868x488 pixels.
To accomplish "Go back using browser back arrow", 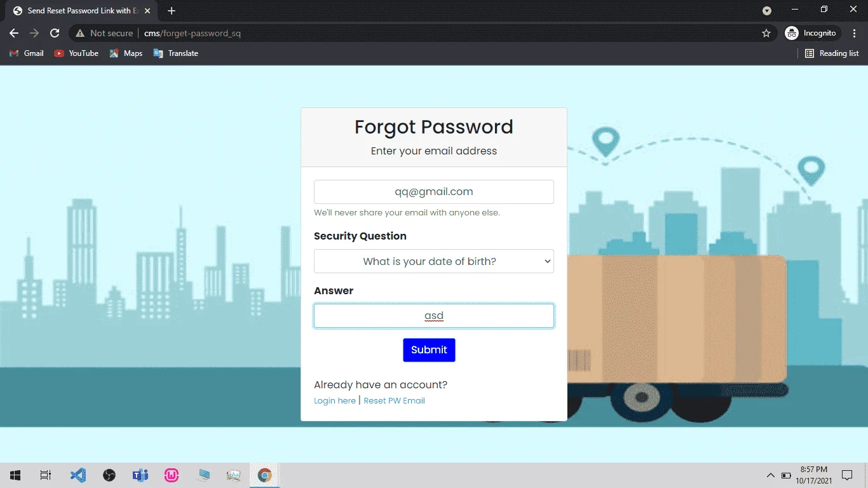I will [14, 33].
